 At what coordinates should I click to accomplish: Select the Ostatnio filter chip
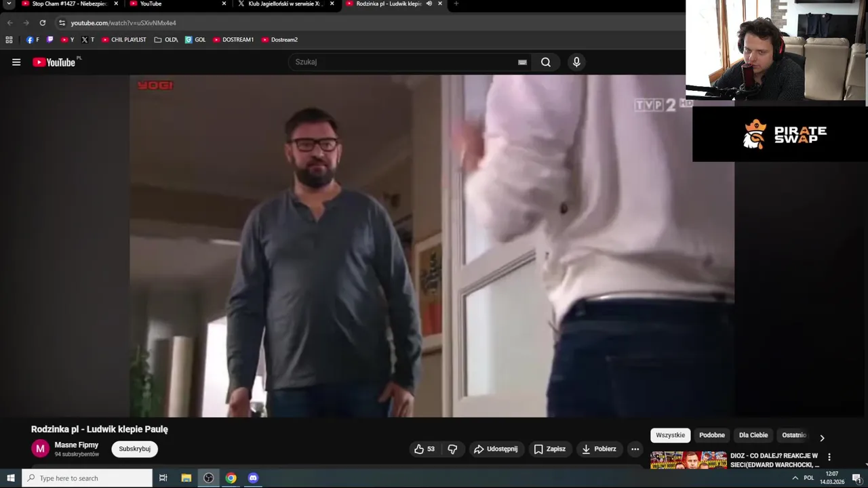coord(794,435)
